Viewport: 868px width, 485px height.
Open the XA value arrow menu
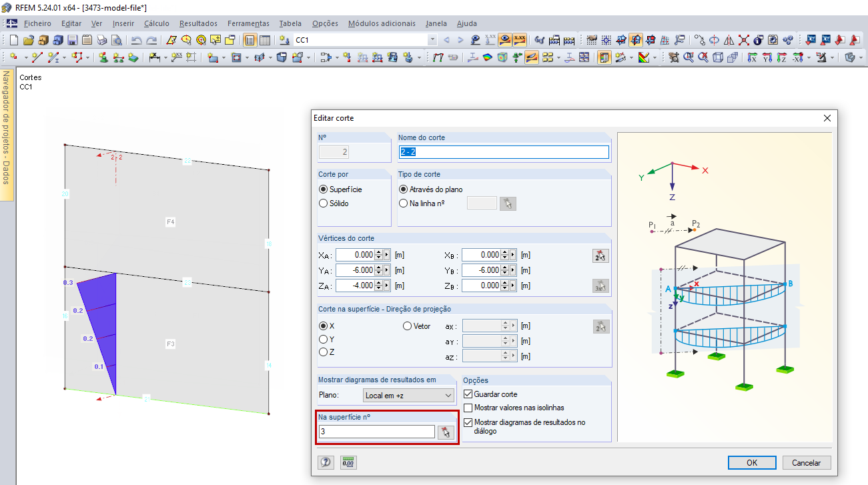(x=386, y=255)
